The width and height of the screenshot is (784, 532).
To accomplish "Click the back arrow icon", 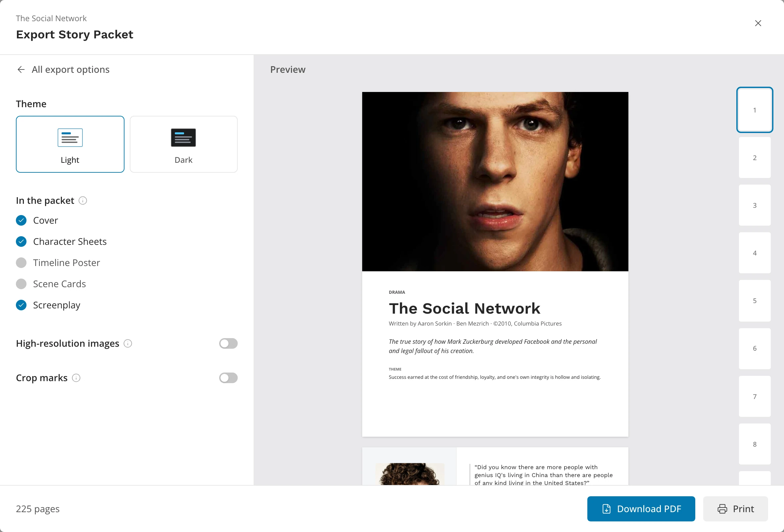I will coord(21,69).
